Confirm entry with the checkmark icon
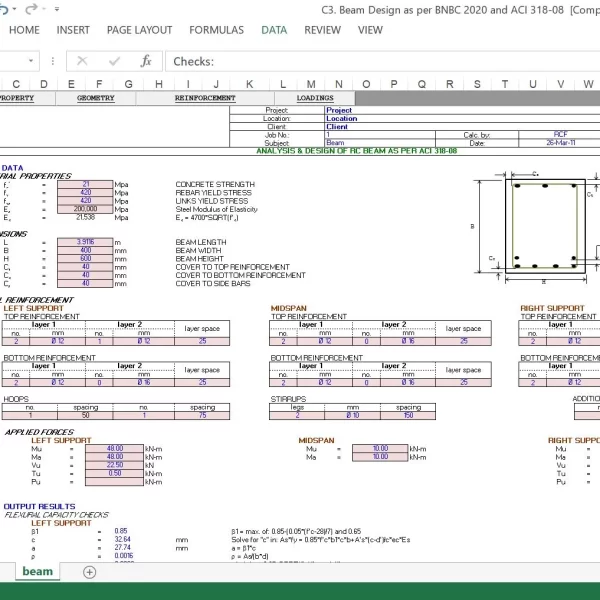 click(x=114, y=61)
